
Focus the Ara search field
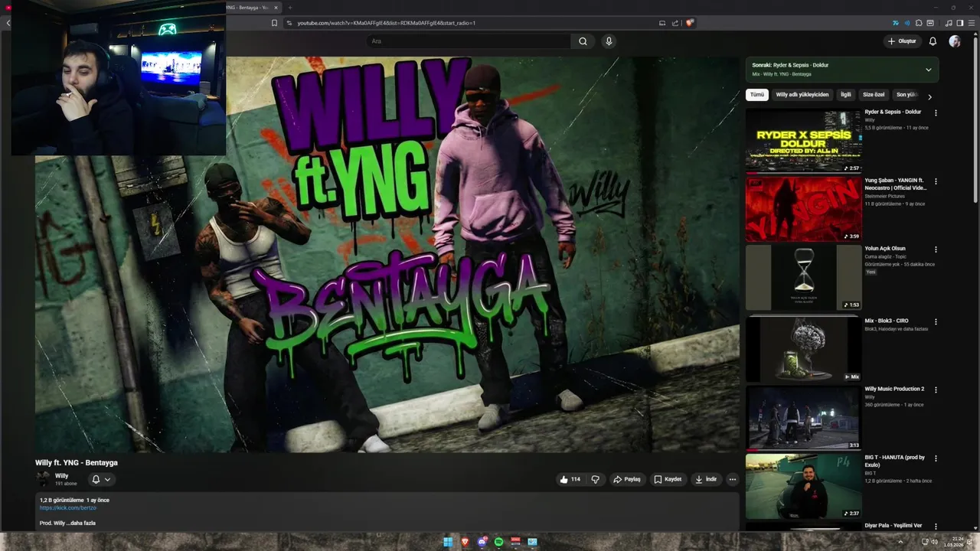(469, 41)
